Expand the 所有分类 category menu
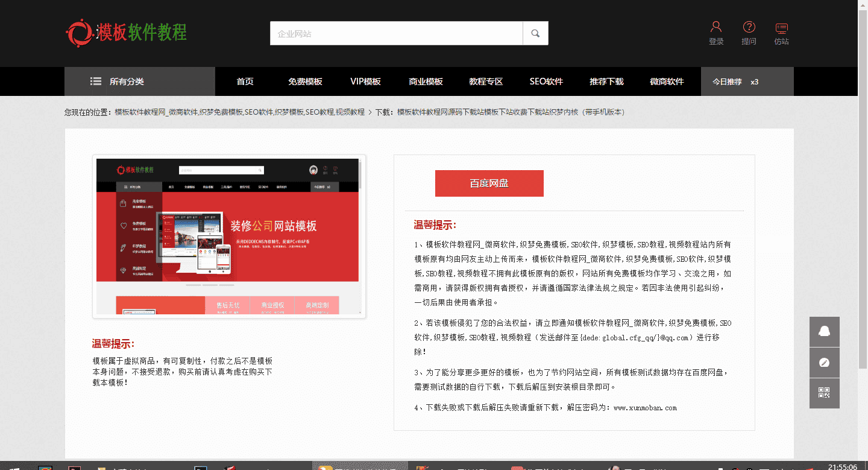The width and height of the screenshot is (868, 470). pyautogui.click(x=127, y=81)
